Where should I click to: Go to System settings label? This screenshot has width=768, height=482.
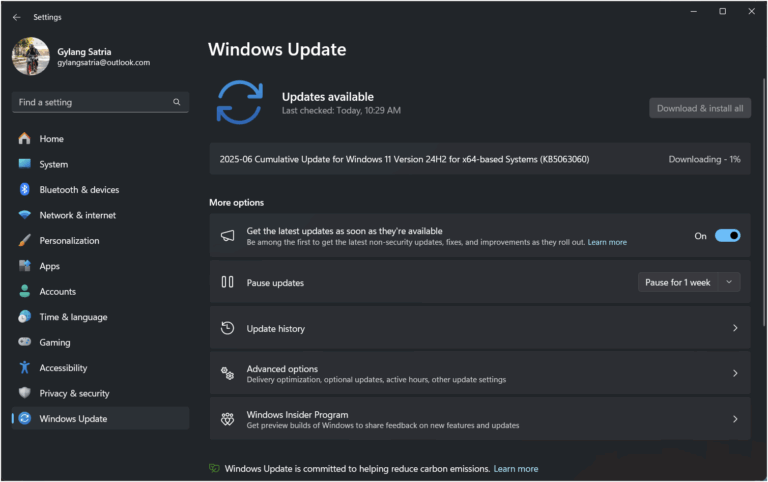(x=53, y=164)
